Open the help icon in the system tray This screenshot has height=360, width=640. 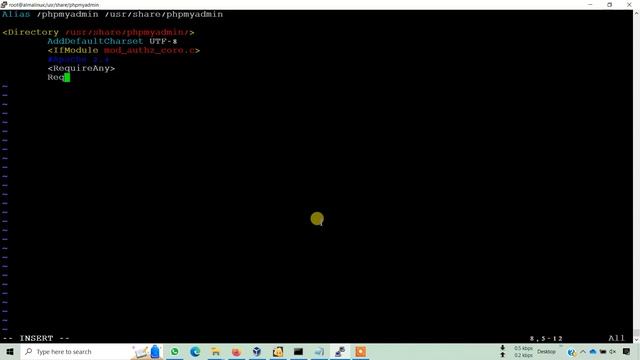(x=571, y=352)
